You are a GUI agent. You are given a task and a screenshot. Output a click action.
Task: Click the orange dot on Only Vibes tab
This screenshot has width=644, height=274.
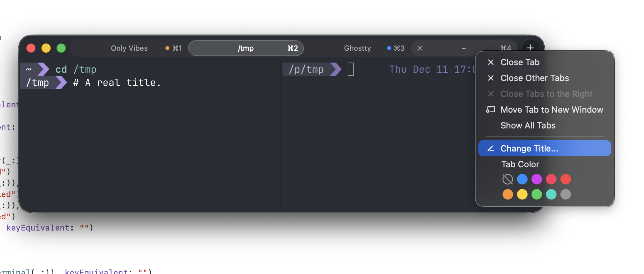[167, 48]
